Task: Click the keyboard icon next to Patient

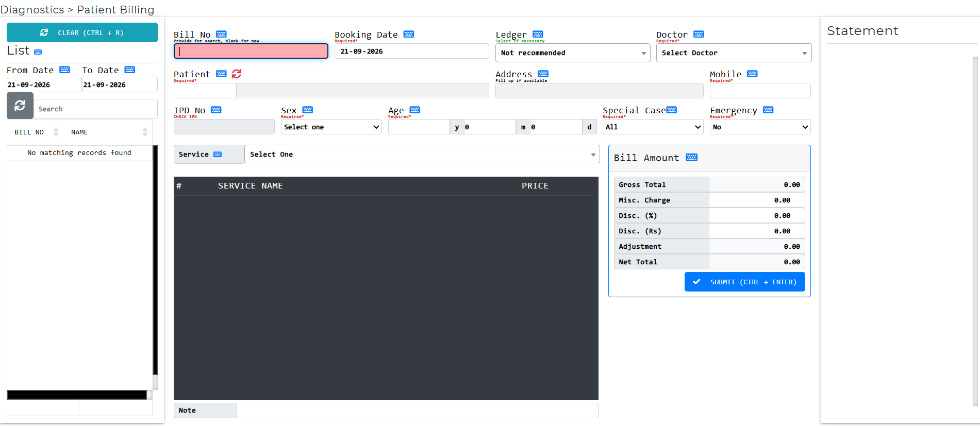Action: click(221, 74)
